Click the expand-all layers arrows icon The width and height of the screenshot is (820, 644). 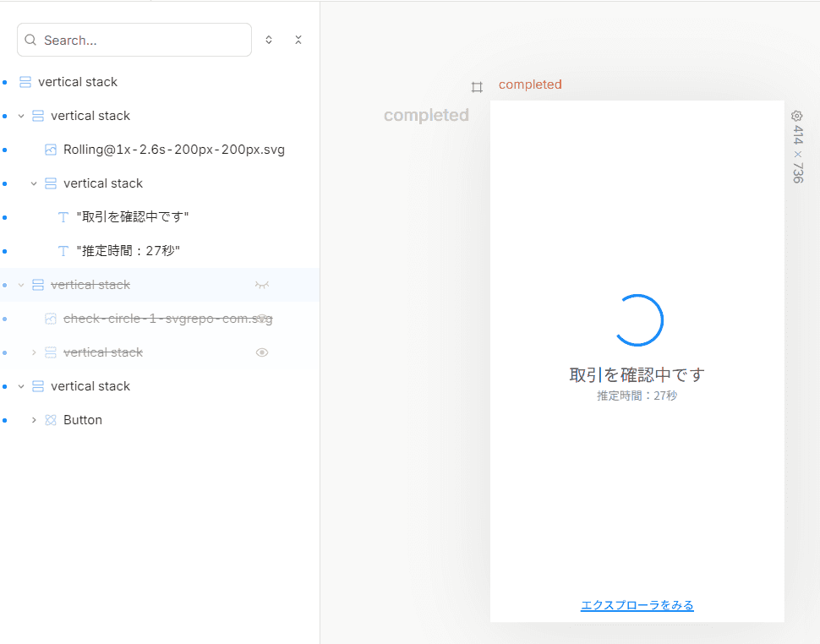[x=269, y=40]
